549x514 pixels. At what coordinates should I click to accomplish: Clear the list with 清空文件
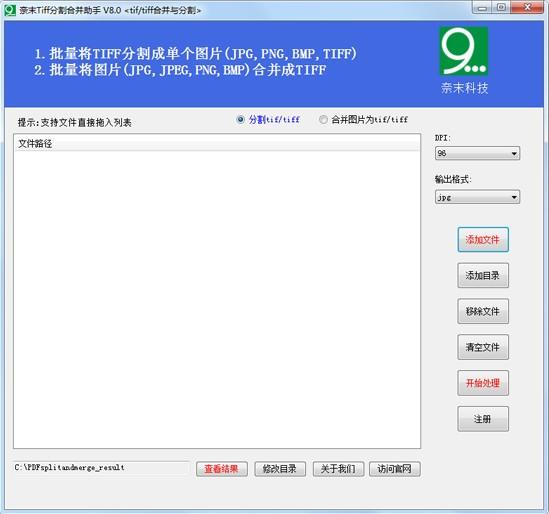coord(483,347)
